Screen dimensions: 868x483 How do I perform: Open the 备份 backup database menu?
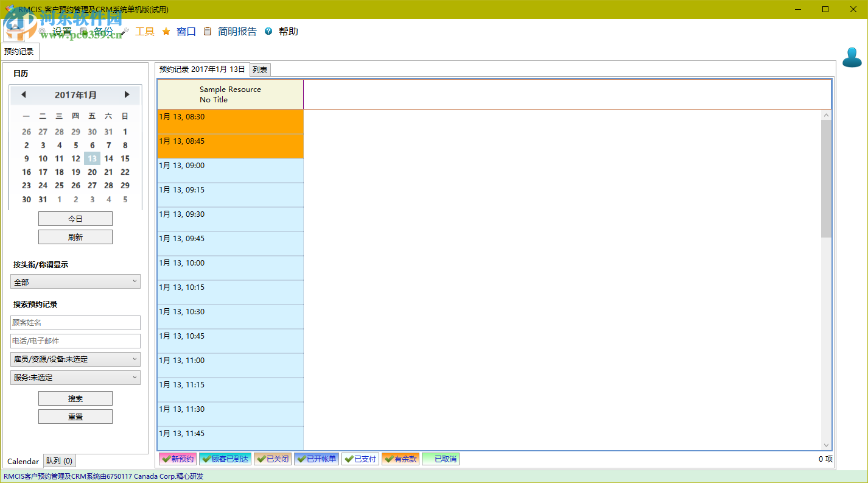tap(97, 32)
